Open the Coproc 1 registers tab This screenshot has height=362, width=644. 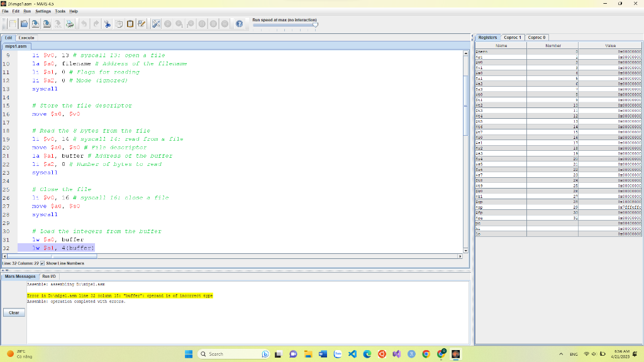coord(512,37)
